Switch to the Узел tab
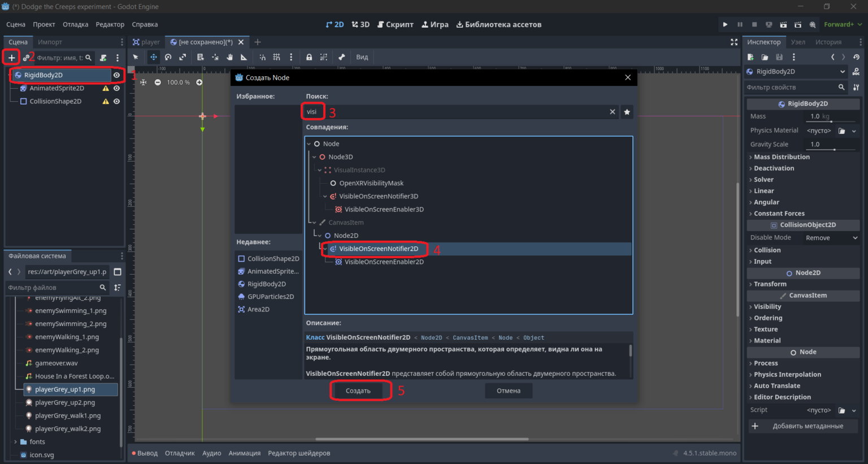The image size is (868, 464). pyautogui.click(x=798, y=42)
